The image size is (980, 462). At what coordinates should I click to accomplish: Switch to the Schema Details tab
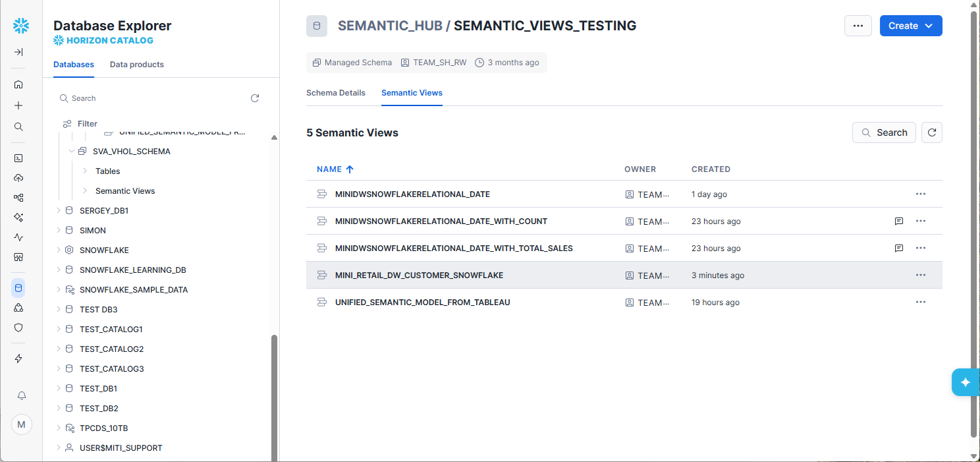coord(335,93)
